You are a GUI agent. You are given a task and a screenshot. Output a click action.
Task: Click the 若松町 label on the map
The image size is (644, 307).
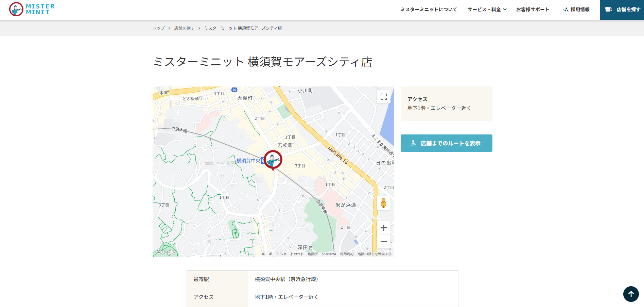point(285,145)
